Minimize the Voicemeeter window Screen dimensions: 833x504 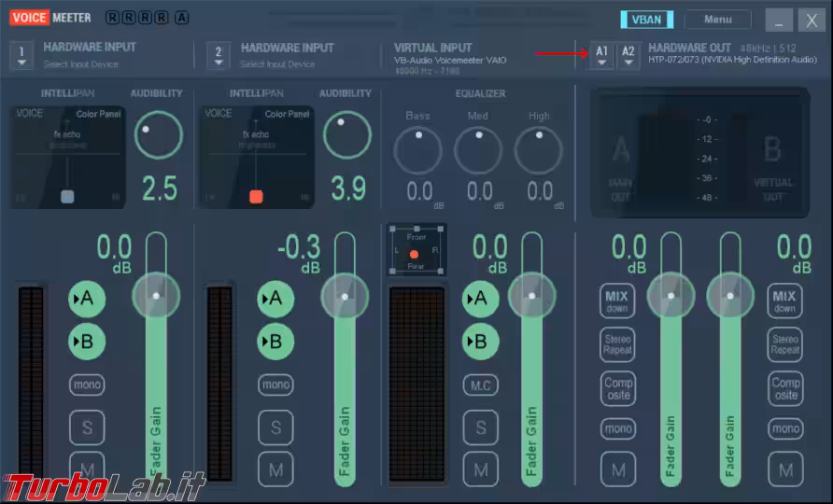tap(779, 21)
